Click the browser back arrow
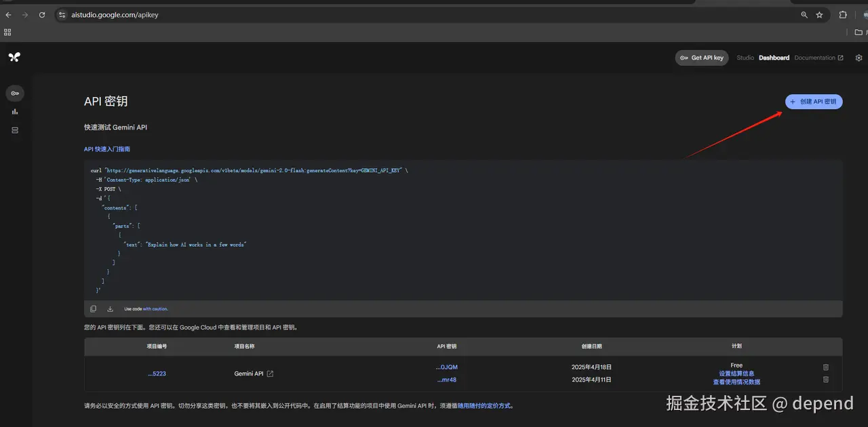Viewport: 868px width, 427px height. pos(8,14)
